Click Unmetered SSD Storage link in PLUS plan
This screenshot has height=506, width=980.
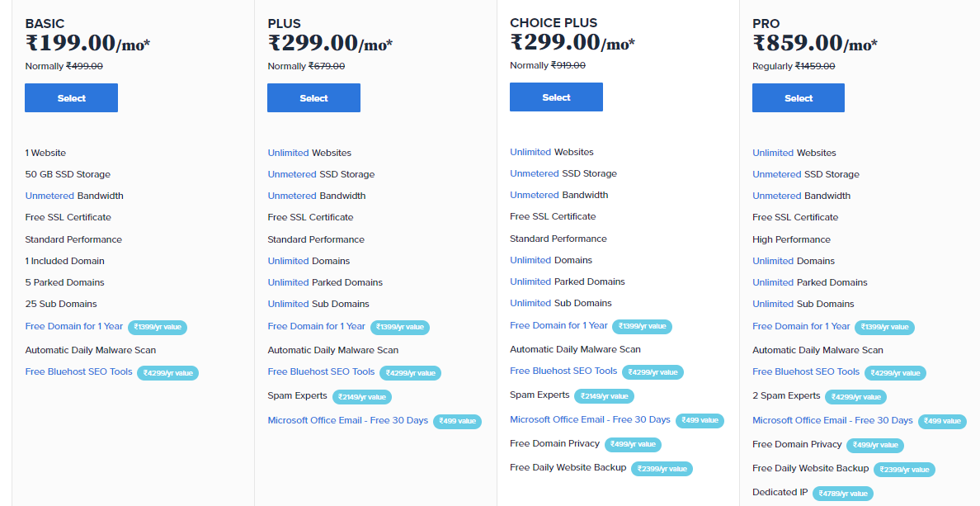(x=291, y=174)
